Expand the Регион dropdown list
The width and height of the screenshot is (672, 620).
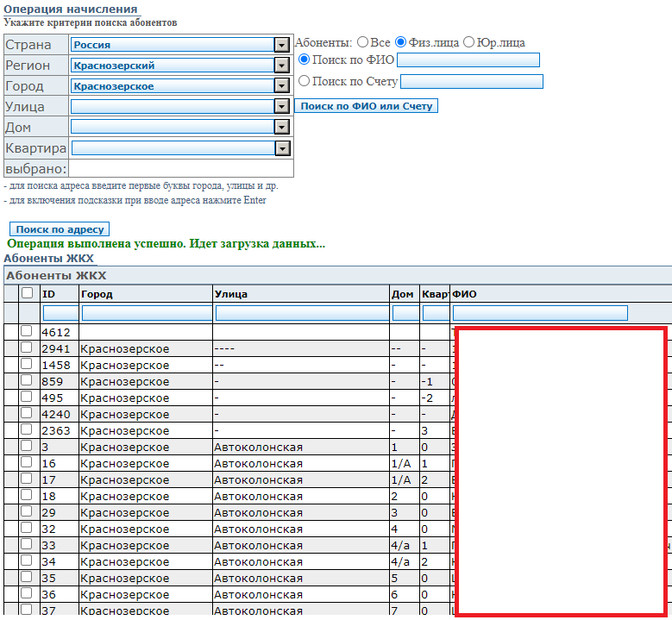(x=280, y=66)
